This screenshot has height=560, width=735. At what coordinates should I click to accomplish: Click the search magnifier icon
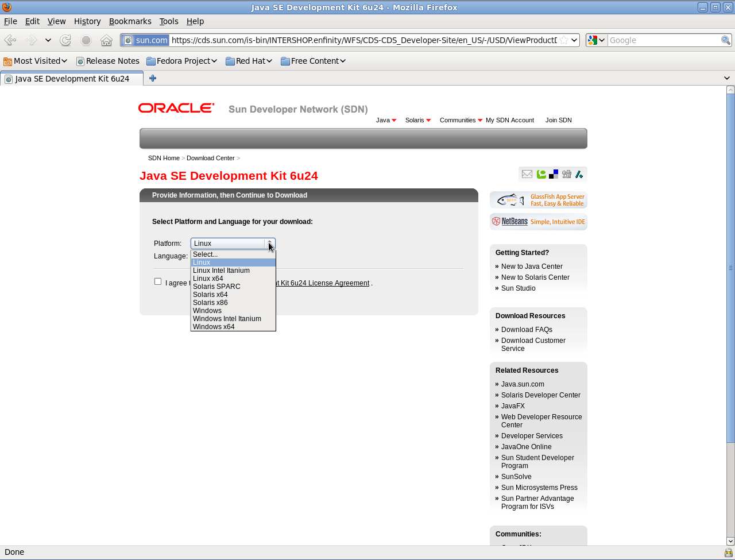[726, 40]
